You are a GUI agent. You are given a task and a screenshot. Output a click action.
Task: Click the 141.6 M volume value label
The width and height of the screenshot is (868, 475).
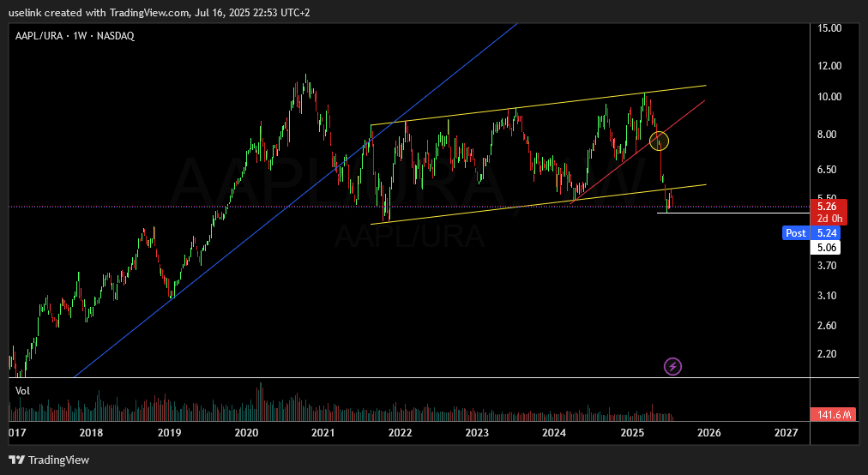[x=833, y=414]
